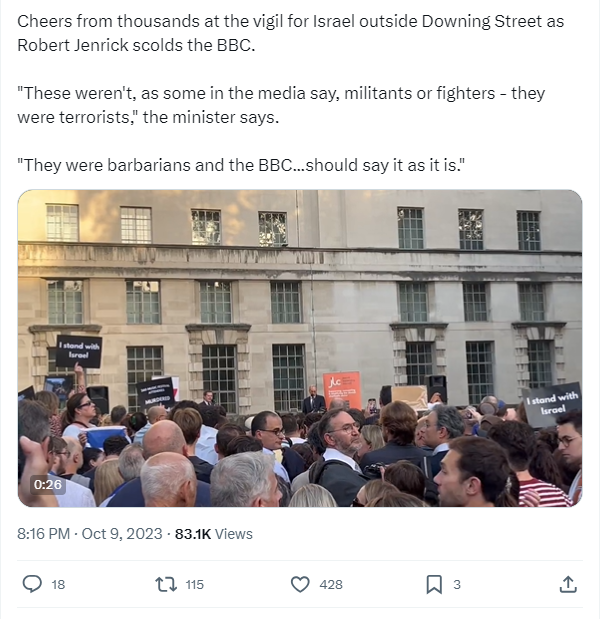The height and width of the screenshot is (619, 609).
Task: Click the retweet count 115
Action: 194,585
